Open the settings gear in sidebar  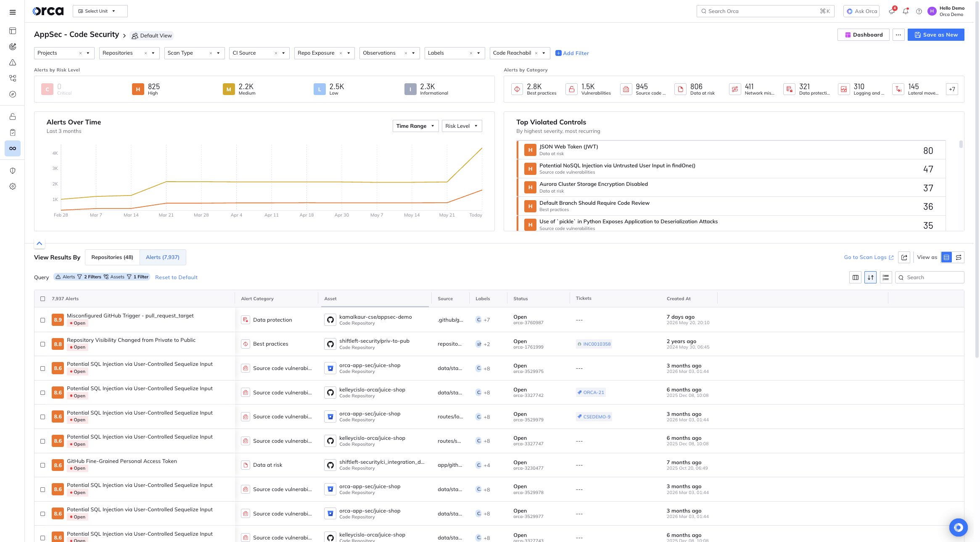tap(13, 186)
